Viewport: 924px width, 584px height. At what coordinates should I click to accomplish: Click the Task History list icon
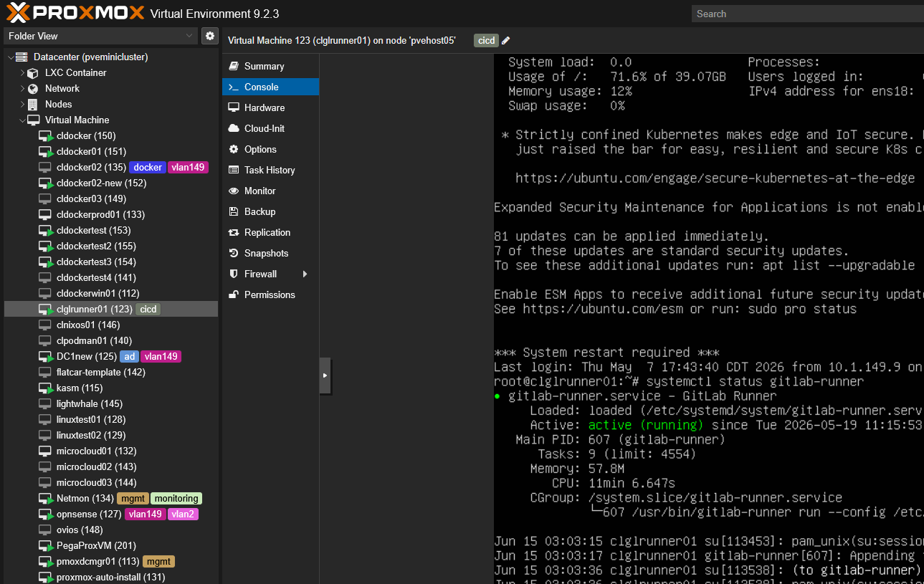[x=233, y=170]
